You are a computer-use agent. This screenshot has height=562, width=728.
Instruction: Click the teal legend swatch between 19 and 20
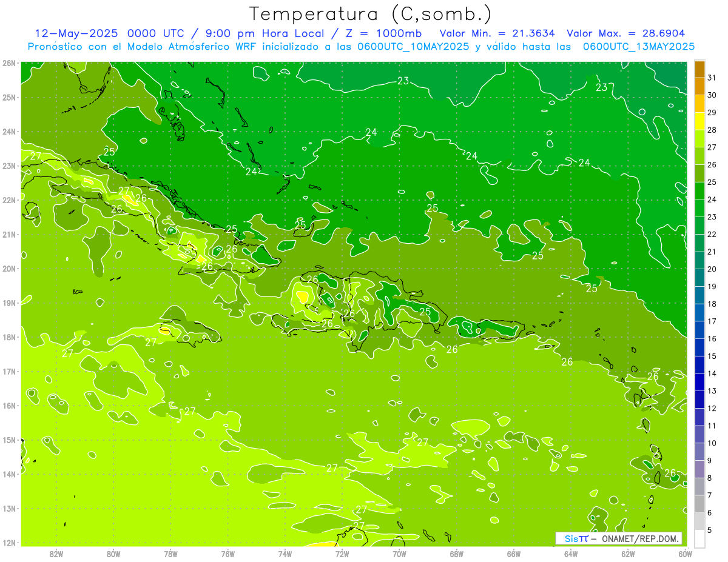[x=699, y=278]
